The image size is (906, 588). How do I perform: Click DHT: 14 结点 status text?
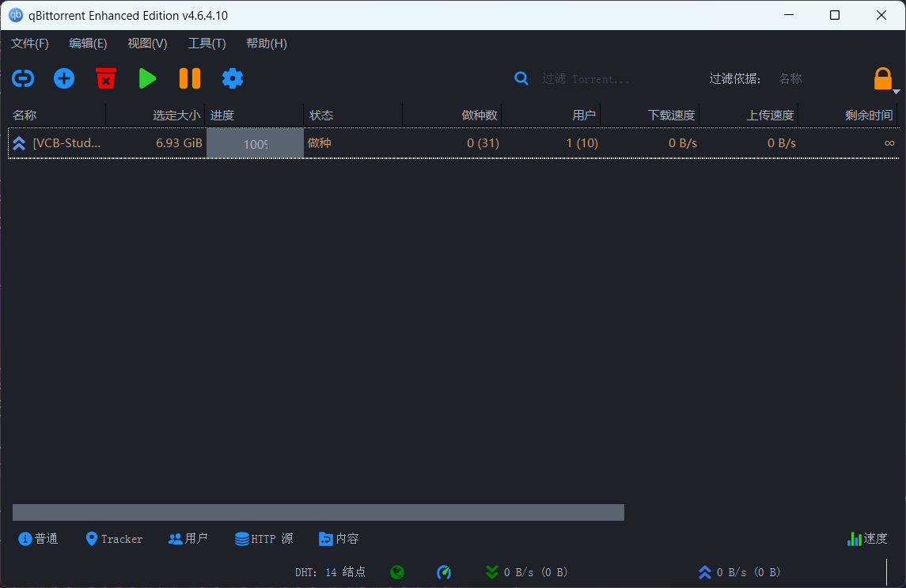pyautogui.click(x=330, y=572)
